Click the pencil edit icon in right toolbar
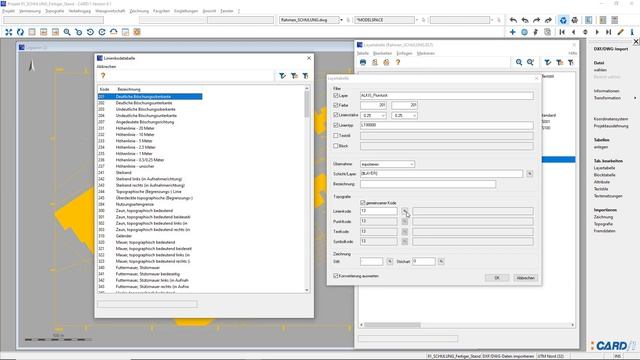This screenshot has height=360, width=640. pyautogui.click(x=620, y=32)
